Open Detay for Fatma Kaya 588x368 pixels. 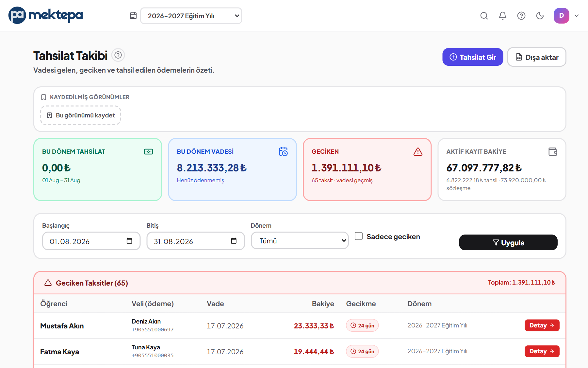[542, 351]
